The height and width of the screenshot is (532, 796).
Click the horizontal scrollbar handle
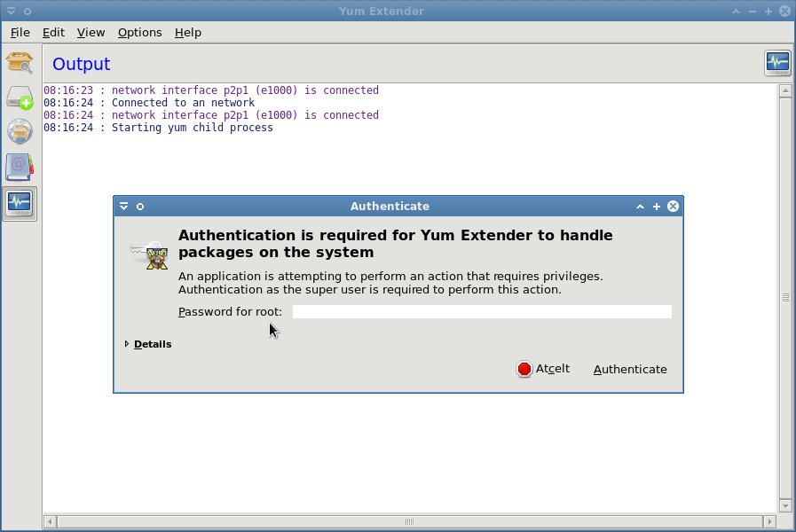(410, 521)
